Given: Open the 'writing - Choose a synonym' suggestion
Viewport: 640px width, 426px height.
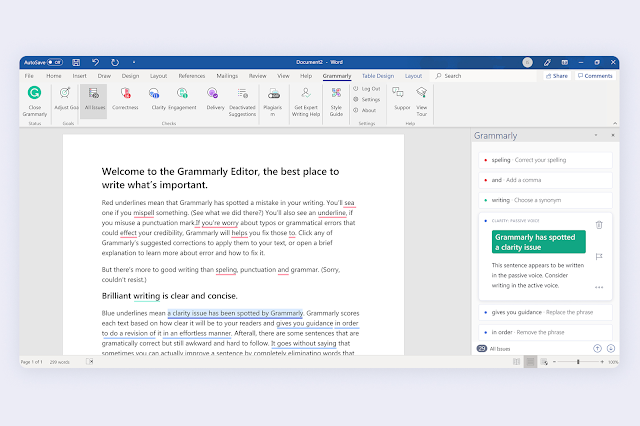Looking at the screenshot, I should 545,200.
